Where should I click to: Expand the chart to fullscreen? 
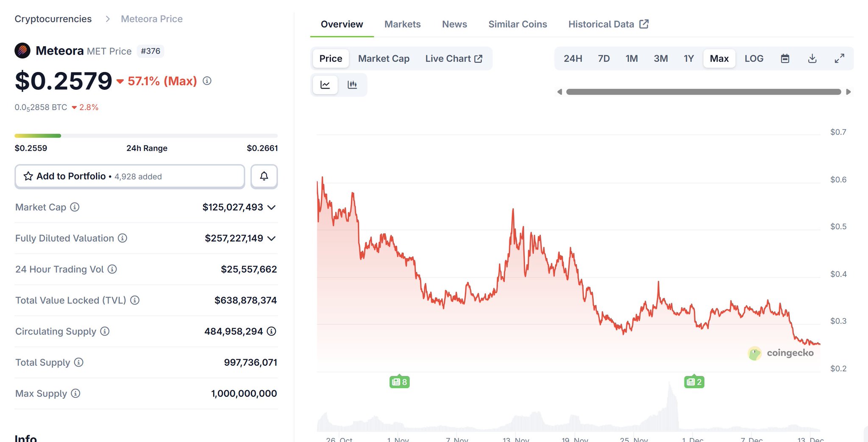tap(839, 58)
